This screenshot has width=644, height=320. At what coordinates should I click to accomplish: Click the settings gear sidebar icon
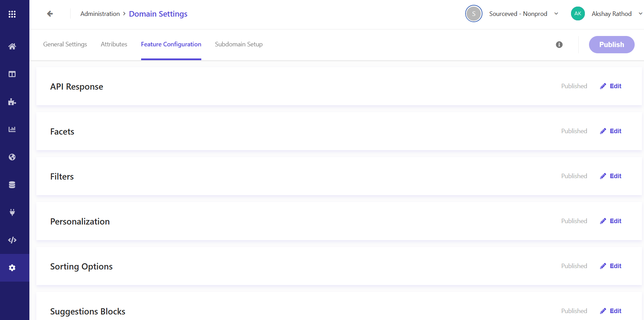pos(12,268)
